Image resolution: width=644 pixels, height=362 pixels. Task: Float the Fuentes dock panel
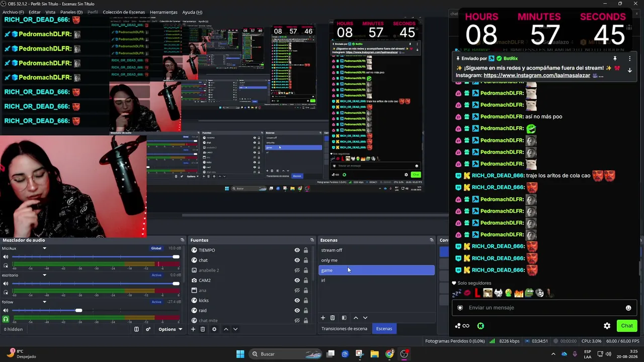coord(312,240)
